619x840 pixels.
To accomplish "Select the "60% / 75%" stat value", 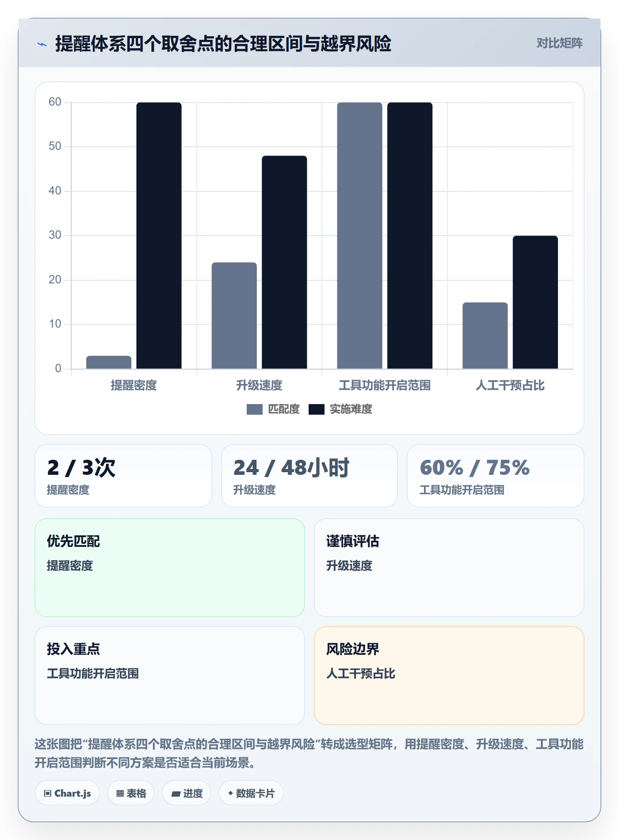I will (474, 468).
